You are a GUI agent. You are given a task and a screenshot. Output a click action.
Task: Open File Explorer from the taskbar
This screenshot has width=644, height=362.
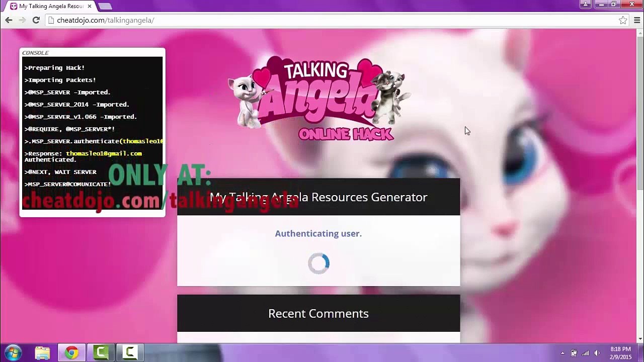(43, 353)
